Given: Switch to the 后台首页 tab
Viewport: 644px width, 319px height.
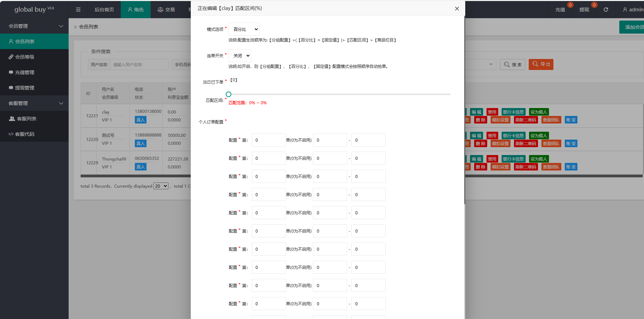Looking at the screenshot, I should [x=104, y=10].
